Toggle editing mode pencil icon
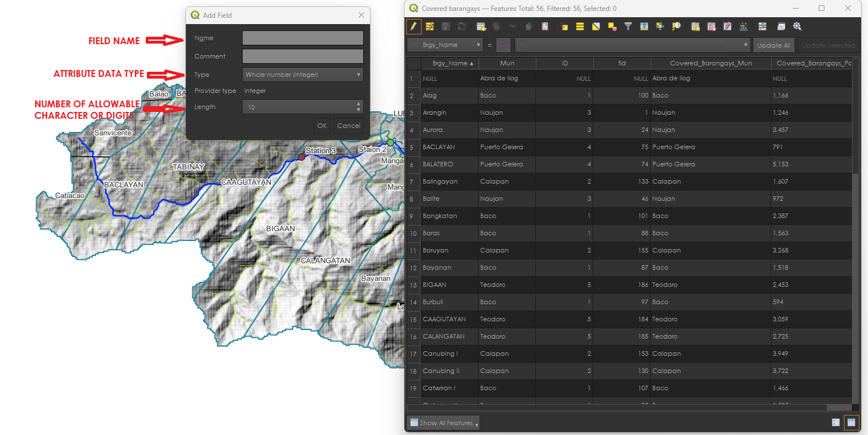Image resolution: width=868 pixels, height=435 pixels. coord(414,26)
